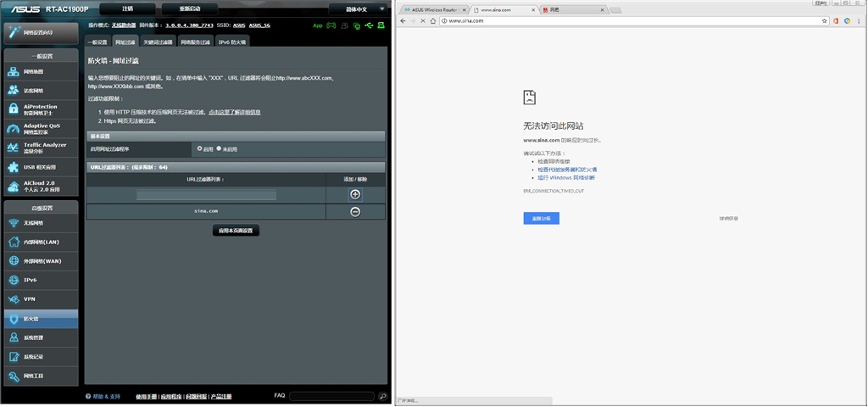Image resolution: width=868 pixels, height=407 pixels.
Task: Click the green USB status icon
Action: [x=370, y=25]
